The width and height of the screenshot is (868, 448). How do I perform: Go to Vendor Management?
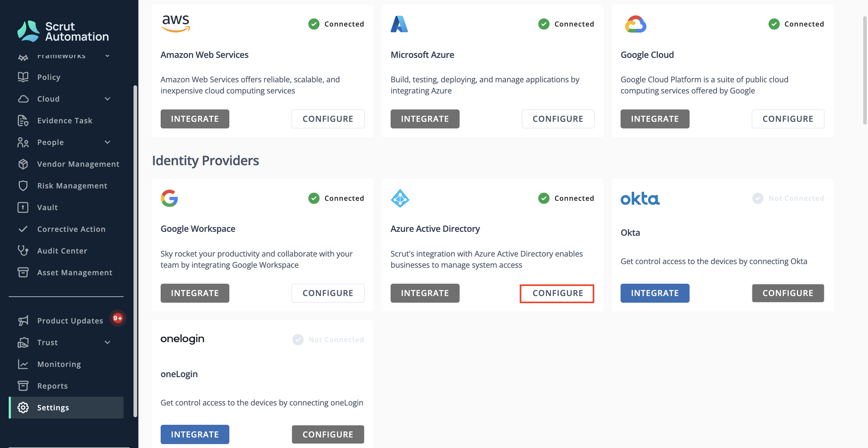coord(66,164)
